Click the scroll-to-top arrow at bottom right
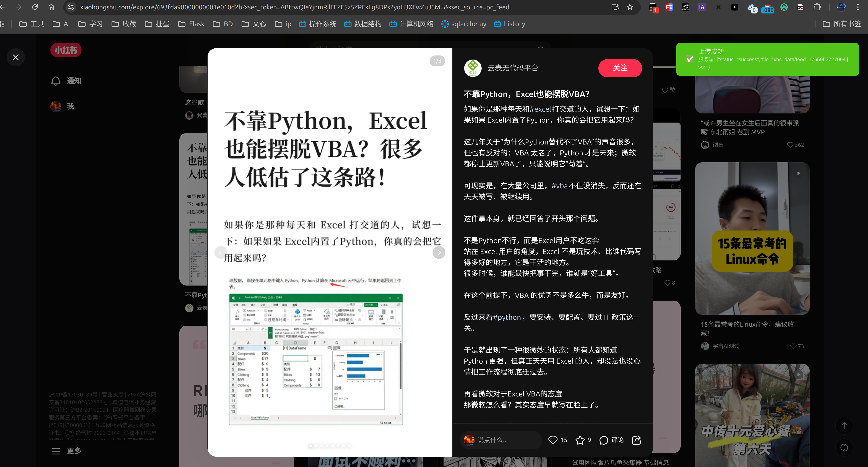Viewport: 868px width, 467px height. click(844, 425)
